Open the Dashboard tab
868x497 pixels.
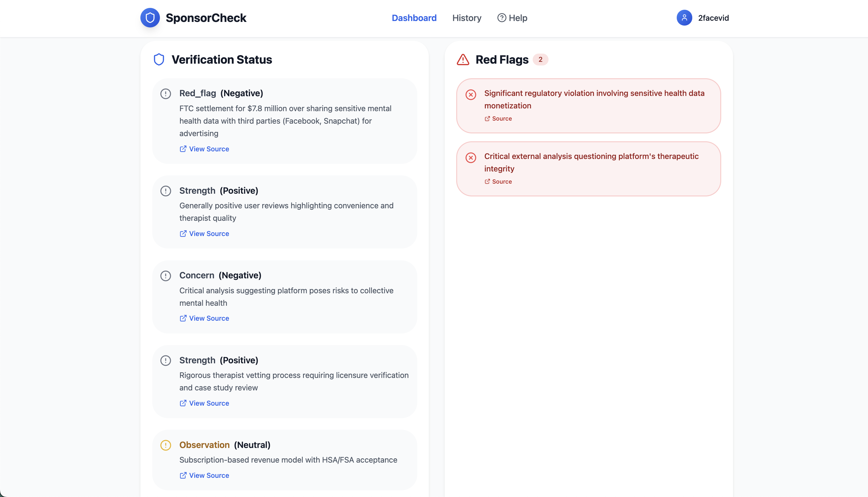coord(414,18)
